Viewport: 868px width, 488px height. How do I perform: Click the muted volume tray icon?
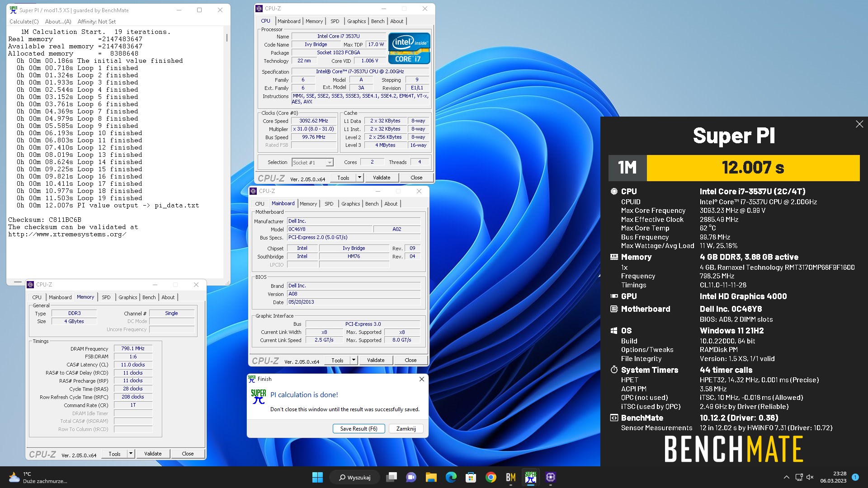pyautogui.click(x=810, y=477)
